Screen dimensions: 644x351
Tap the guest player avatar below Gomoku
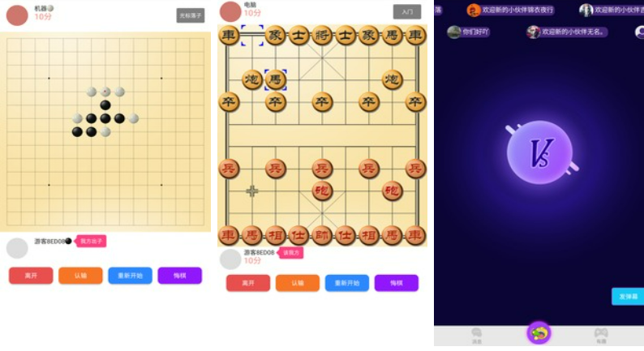(x=17, y=248)
